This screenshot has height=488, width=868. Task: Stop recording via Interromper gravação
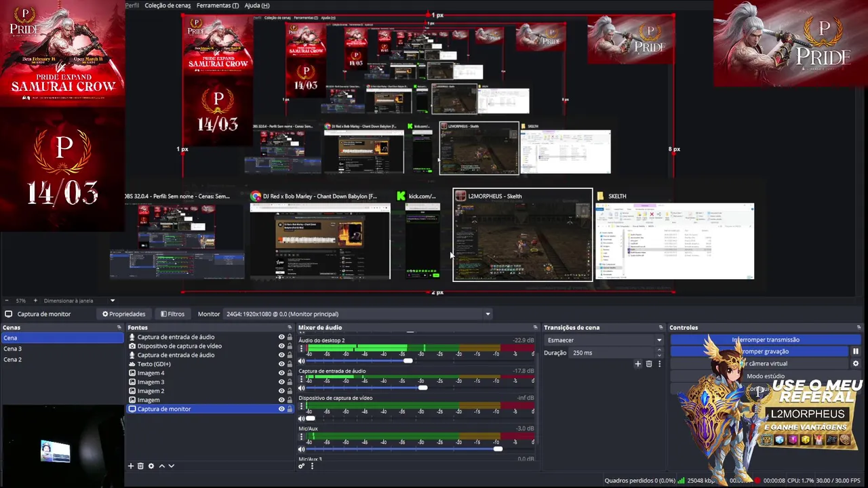(759, 351)
